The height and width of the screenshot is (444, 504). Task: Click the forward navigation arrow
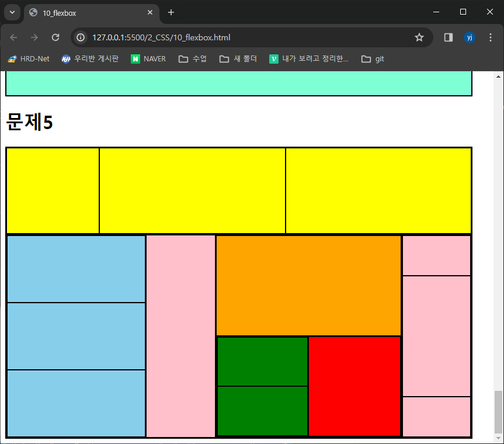pos(34,37)
